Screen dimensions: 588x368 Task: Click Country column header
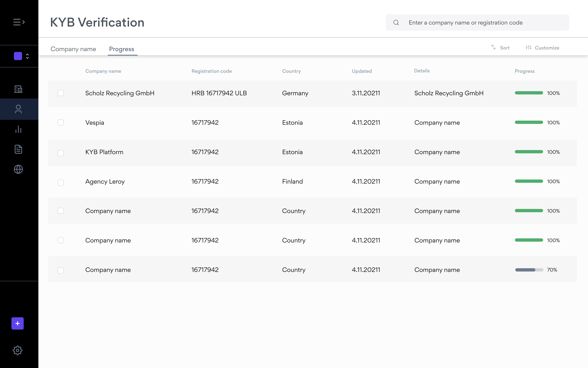pos(291,71)
